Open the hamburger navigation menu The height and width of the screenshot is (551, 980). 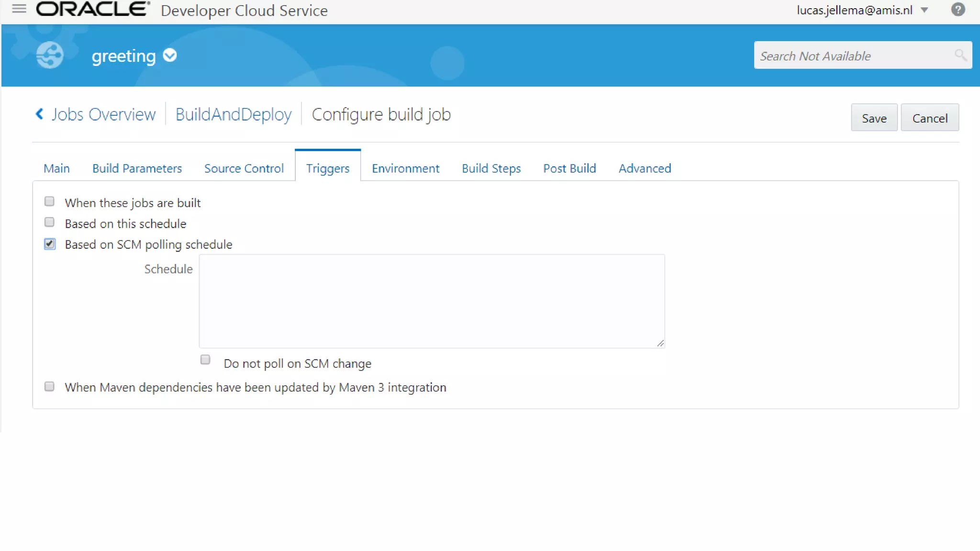pos(19,9)
